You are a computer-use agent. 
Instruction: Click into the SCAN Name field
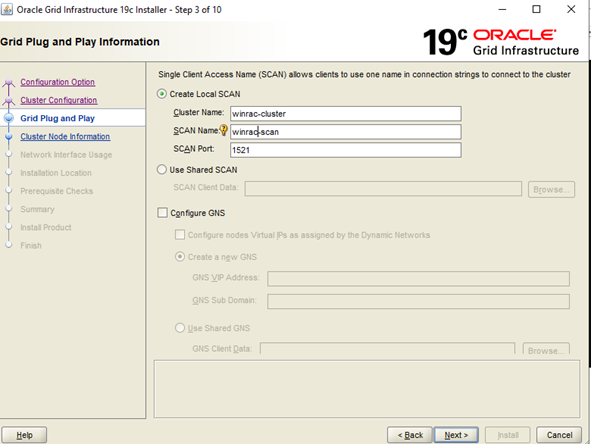[346, 132]
